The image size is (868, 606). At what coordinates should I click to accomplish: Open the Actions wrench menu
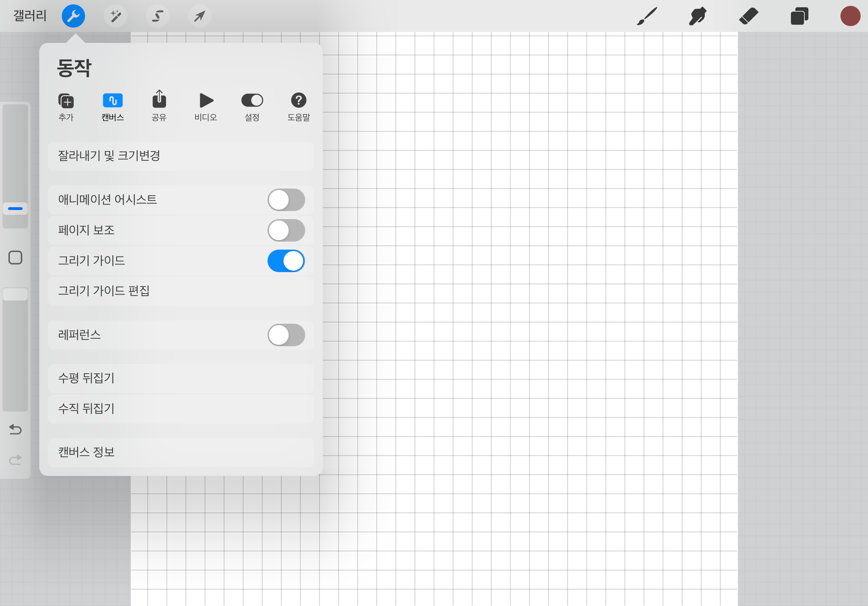(x=73, y=16)
